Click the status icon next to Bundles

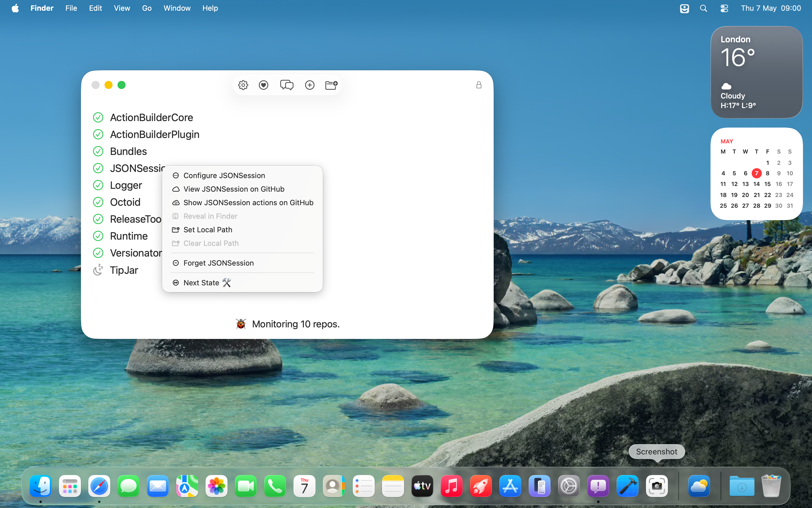click(98, 151)
